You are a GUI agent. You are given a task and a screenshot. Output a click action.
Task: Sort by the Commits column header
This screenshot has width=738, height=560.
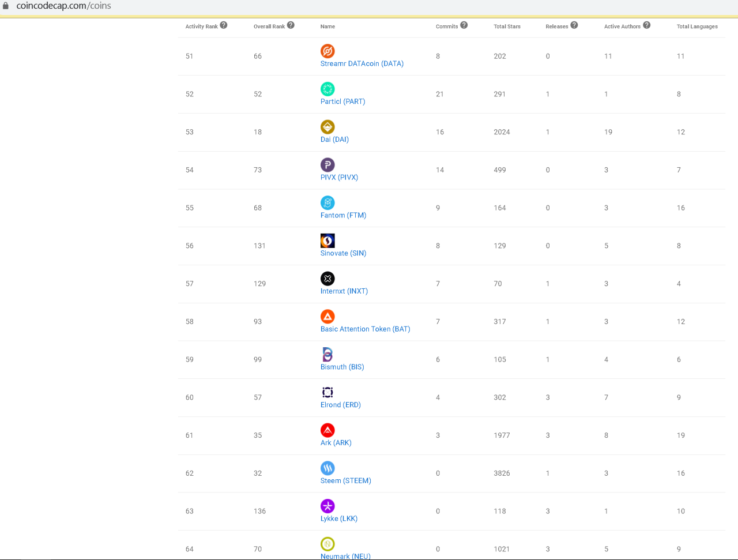point(447,27)
